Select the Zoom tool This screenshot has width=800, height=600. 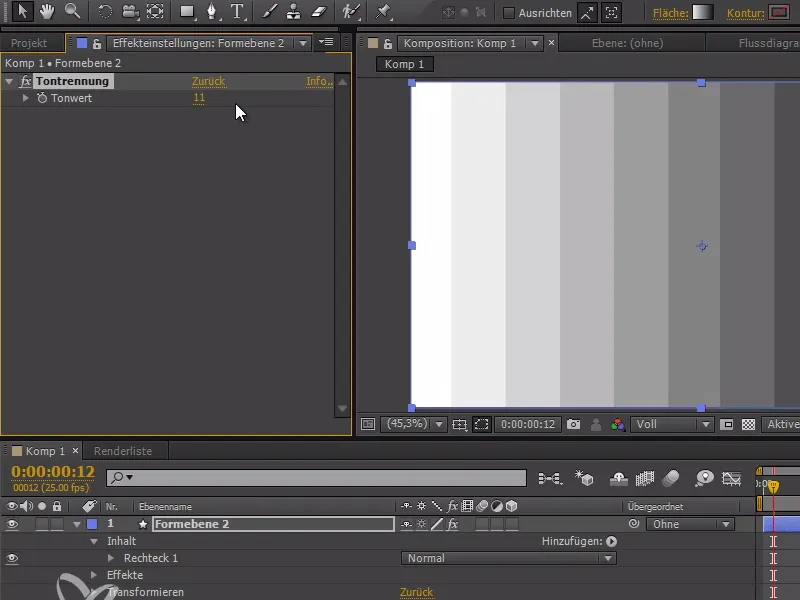click(71, 14)
